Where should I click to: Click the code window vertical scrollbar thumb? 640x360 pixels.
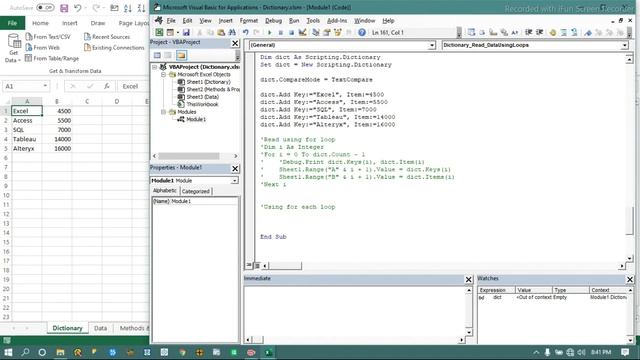[x=629, y=221]
